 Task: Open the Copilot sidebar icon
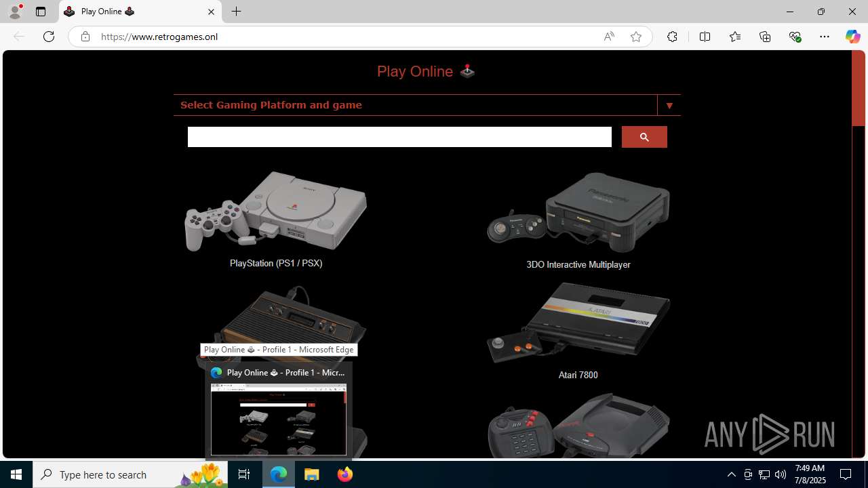pos(852,37)
